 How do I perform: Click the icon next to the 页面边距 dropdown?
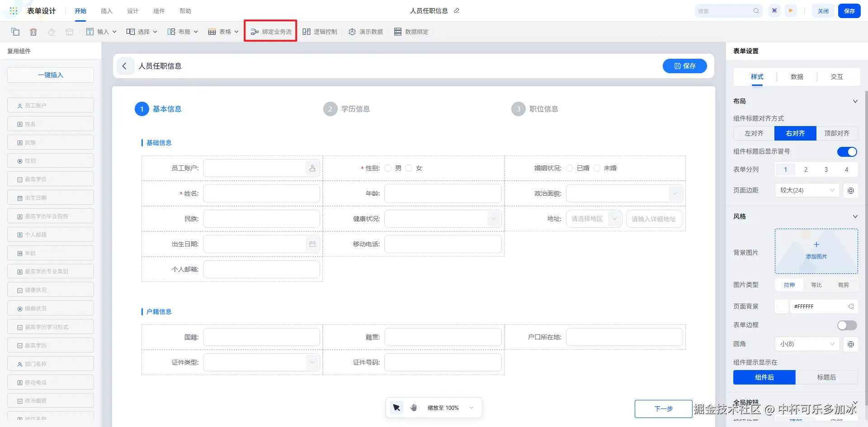(x=851, y=190)
